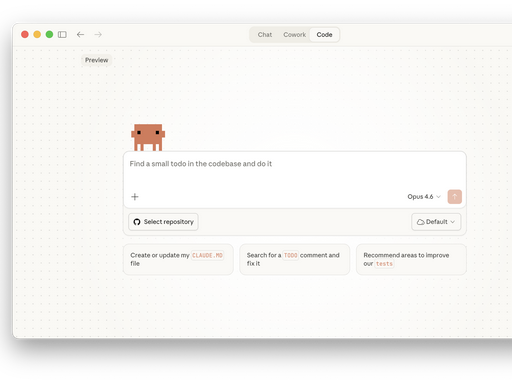Click the Preview badge

click(x=96, y=60)
